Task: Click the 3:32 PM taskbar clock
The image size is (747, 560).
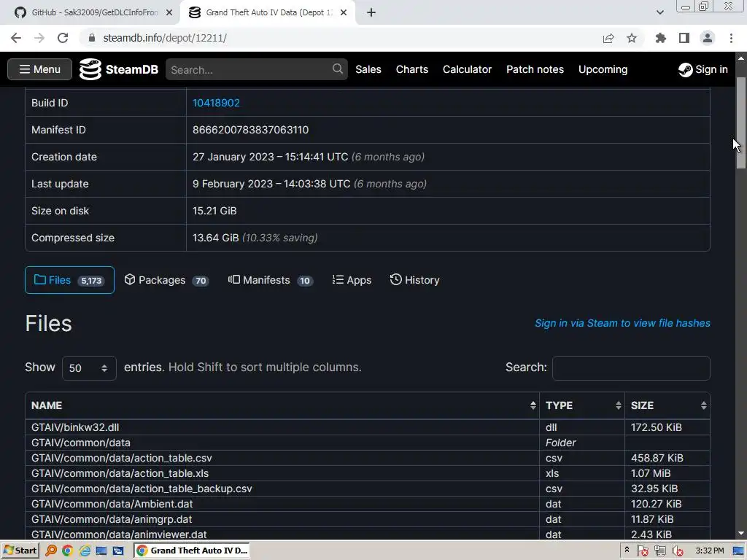Action: [x=709, y=551]
